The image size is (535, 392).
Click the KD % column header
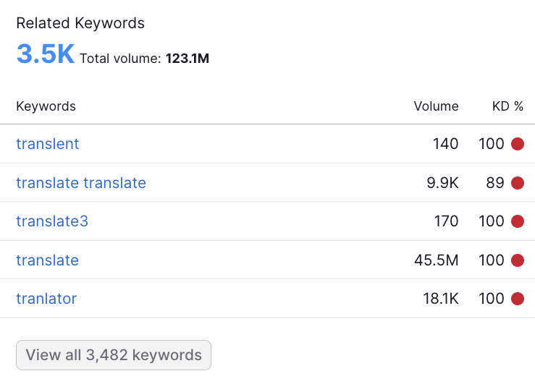click(507, 106)
